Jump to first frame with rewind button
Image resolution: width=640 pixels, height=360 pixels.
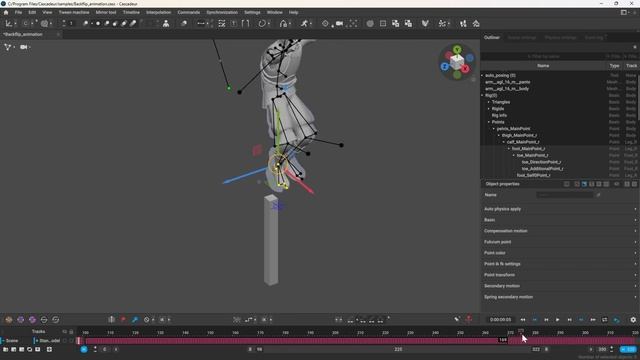[x=523, y=320]
